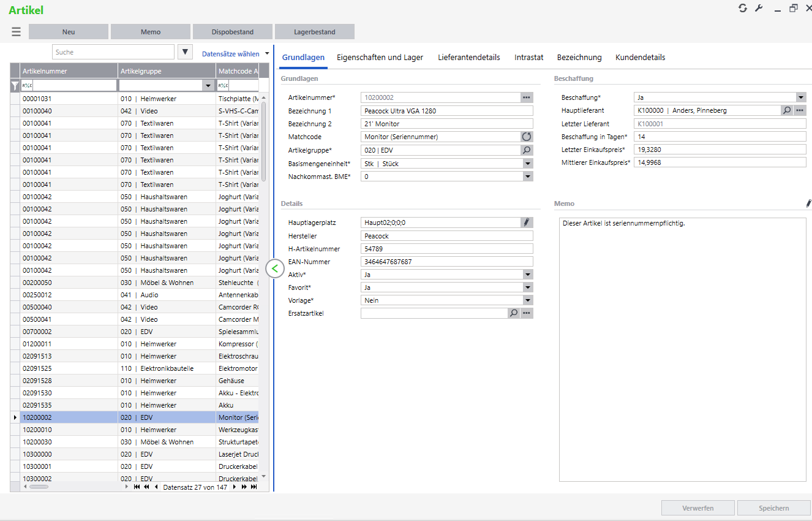This screenshot has height=521, width=812.
Task: Open Nachkommast. BME dropdown
Action: [528, 177]
